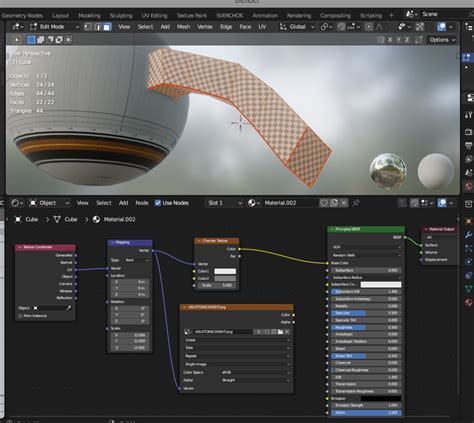Open the Options dropdown in viewport

(x=442, y=40)
